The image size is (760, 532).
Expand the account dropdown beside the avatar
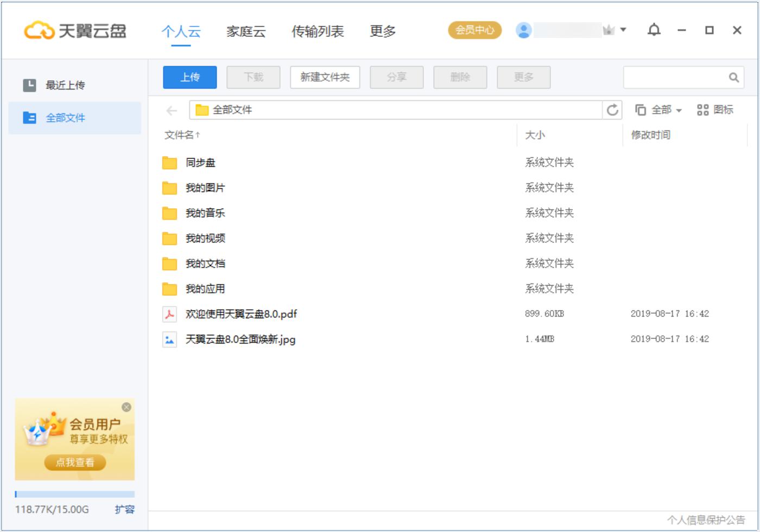[622, 29]
